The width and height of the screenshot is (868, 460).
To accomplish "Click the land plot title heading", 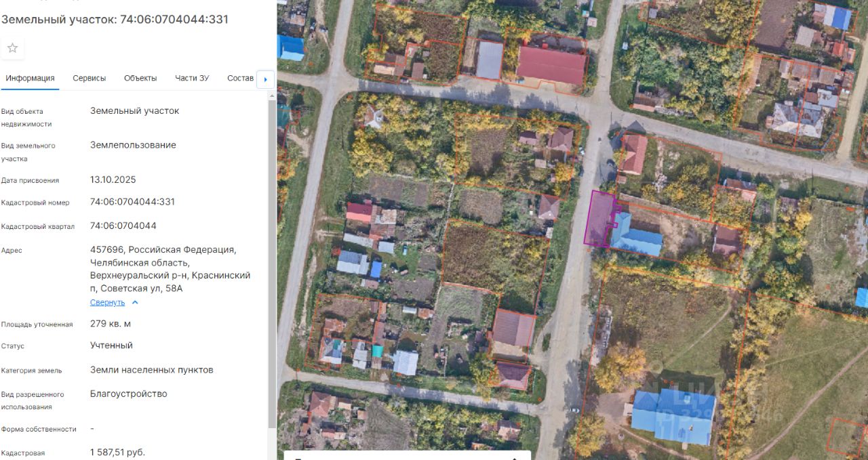I will pyautogui.click(x=115, y=19).
